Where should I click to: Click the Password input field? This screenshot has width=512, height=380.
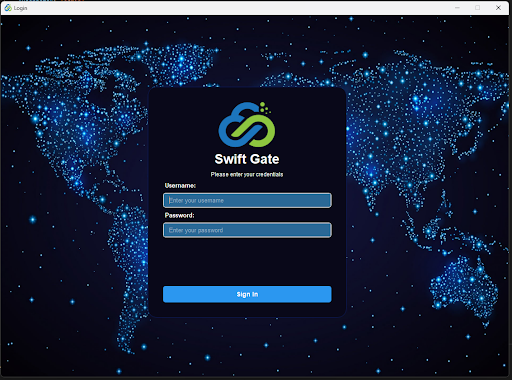pyautogui.click(x=247, y=230)
